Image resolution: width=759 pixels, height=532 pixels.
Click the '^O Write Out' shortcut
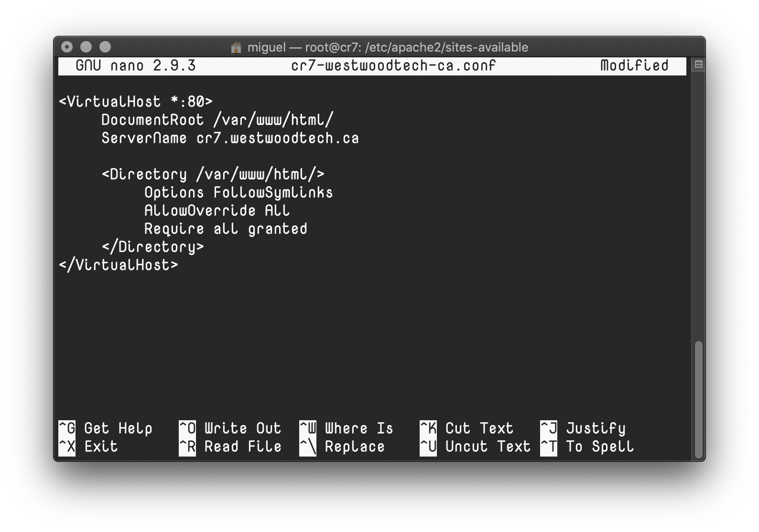230,428
